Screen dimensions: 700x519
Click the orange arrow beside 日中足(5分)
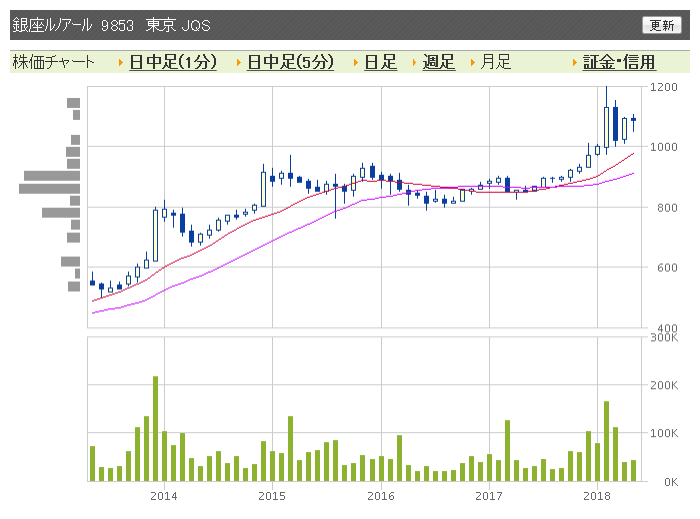[238, 62]
